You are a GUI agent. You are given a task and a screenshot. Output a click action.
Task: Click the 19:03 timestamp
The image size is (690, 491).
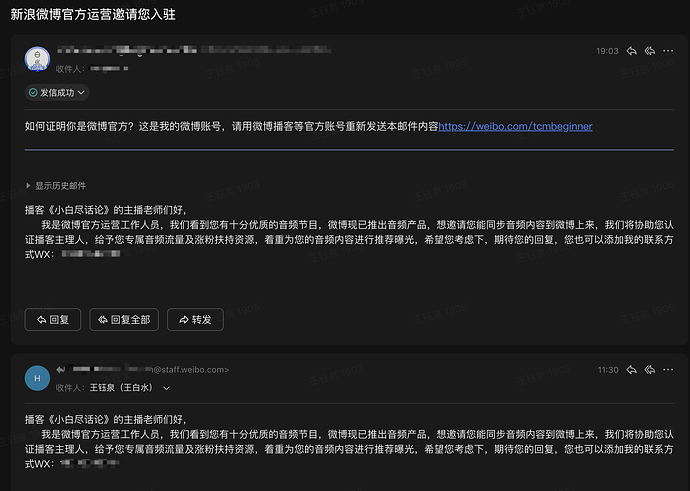pyautogui.click(x=607, y=51)
